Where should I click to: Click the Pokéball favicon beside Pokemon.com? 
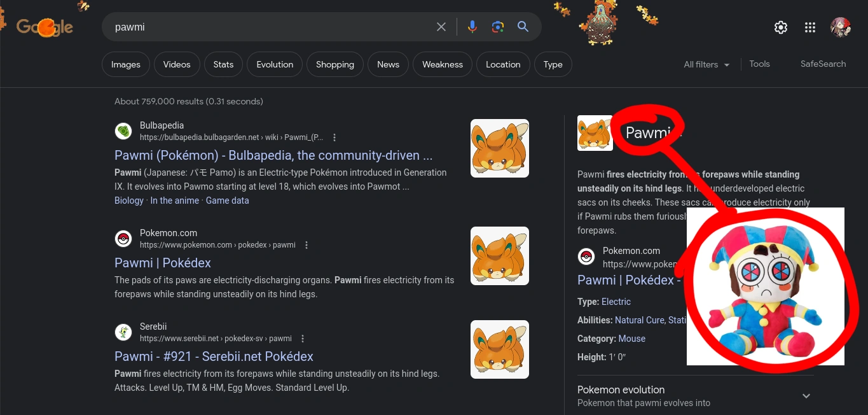pyautogui.click(x=123, y=238)
